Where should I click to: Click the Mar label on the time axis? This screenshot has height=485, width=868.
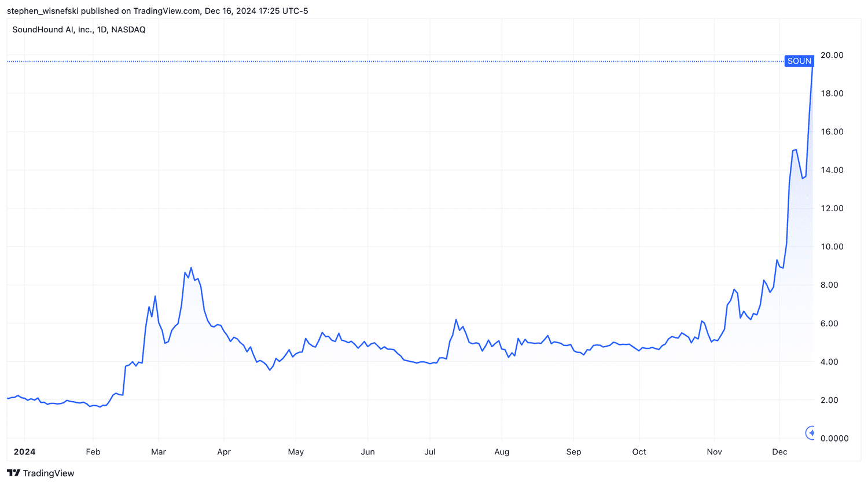[159, 451]
